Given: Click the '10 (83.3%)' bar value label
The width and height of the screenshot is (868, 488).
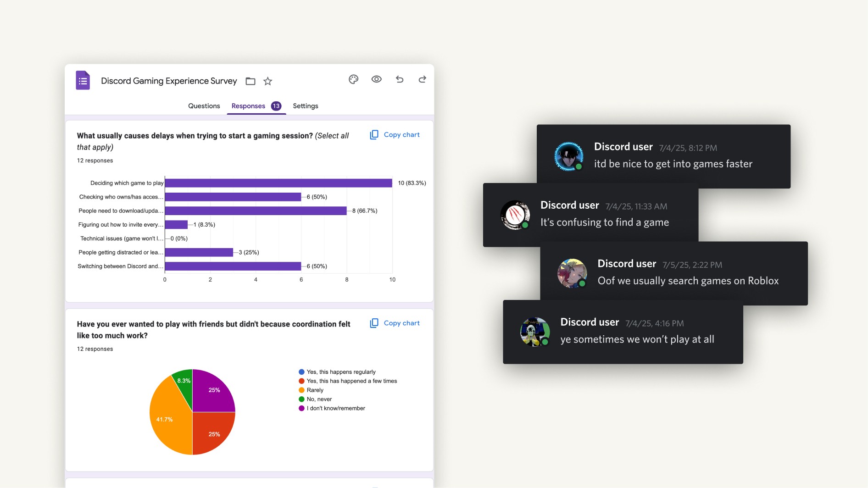Looking at the screenshot, I should (412, 183).
